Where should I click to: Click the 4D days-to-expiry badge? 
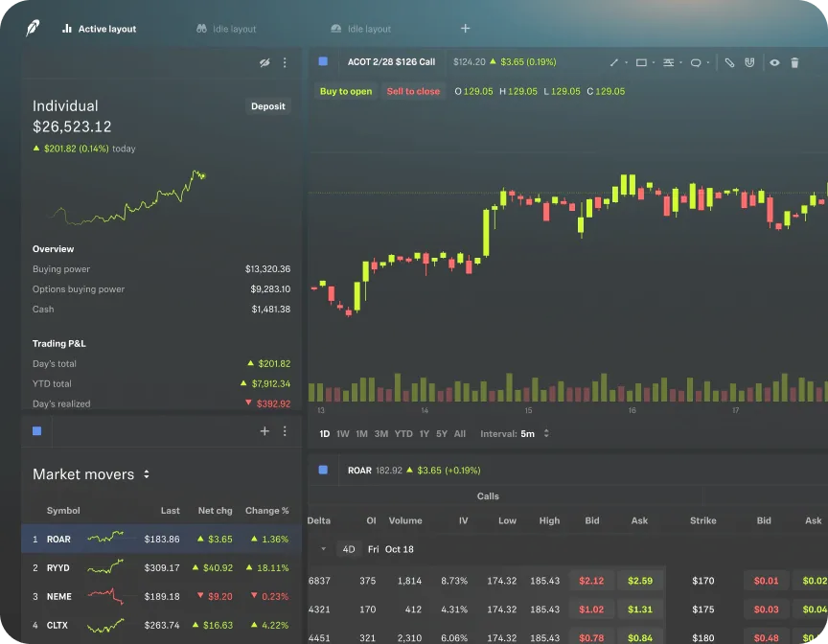pyautogui.click(x=349, y=549)
